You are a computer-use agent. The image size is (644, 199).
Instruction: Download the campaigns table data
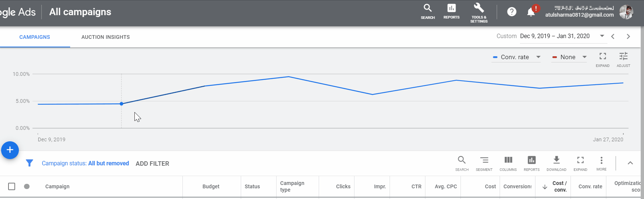pos(556,163)
